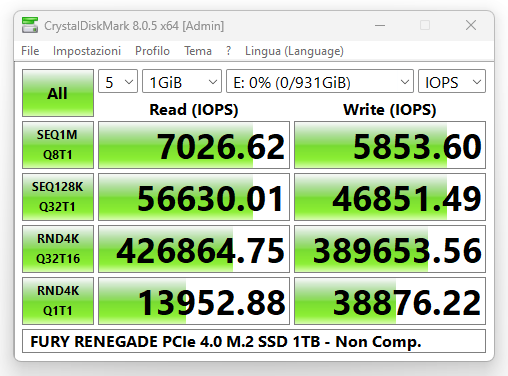Open the IOPS unit dropdown
This screenshot has width=508, height=376.
click(x=452, y=81)
